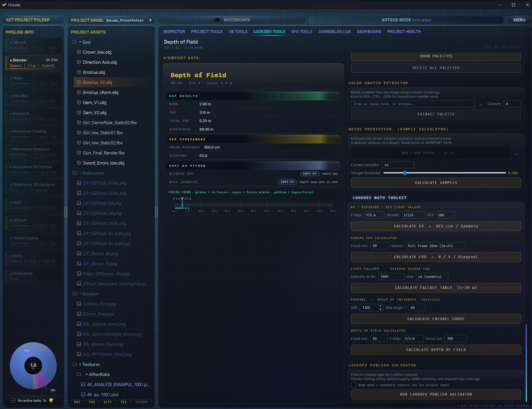Viewport: 532px width, 409px height.
Task: Increase the IOR stepper value
Action: click(380, 306)
